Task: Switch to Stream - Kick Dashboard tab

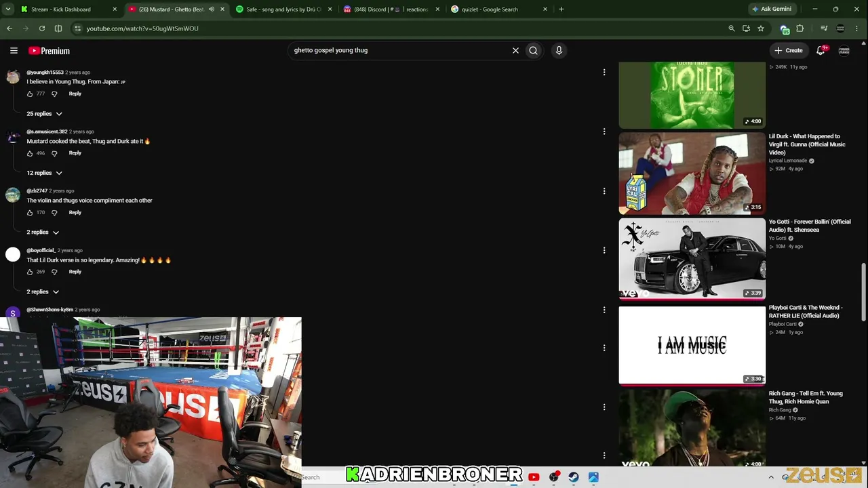Action: (x=69, y=9)
